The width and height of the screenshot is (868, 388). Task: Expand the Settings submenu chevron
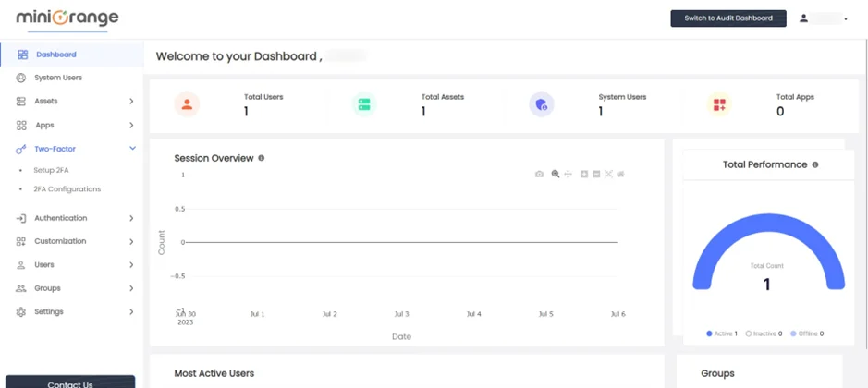point(131,311)
